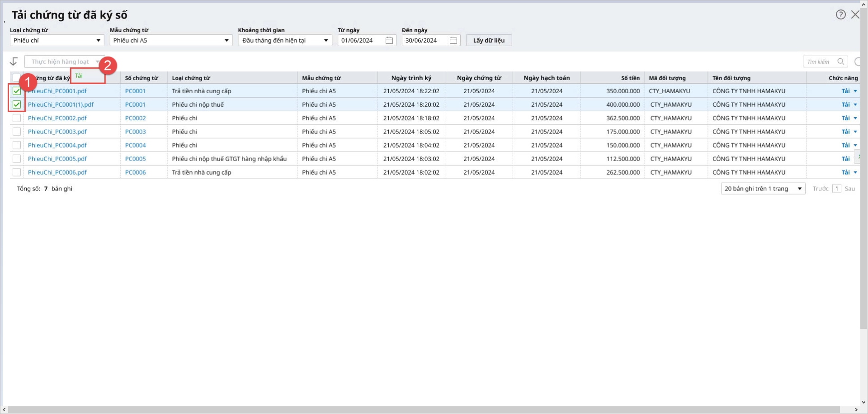Viewport: 868px width, 414px height.
Task: Open Tải arrow menu for PC0002 row
Action: pos(855,118)
